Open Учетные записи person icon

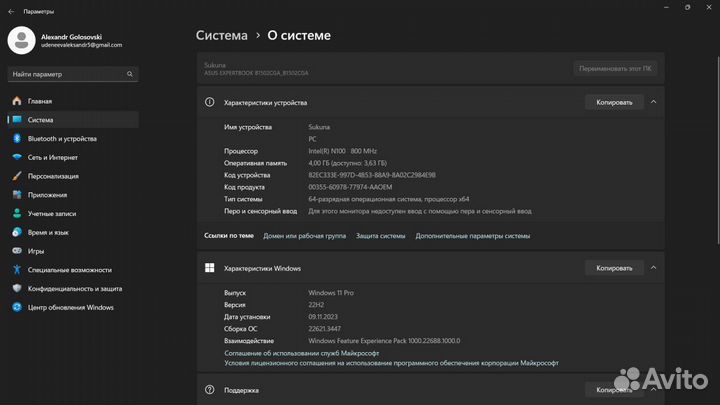click(17, 214)
